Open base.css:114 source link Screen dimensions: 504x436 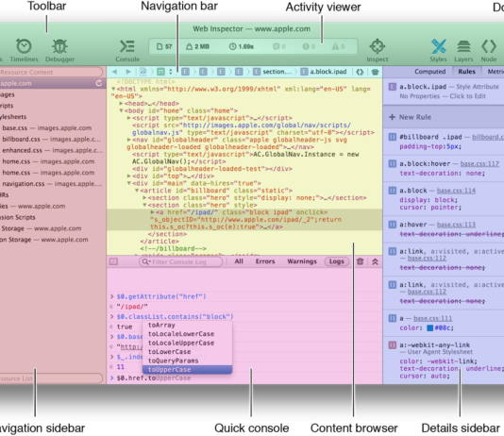[x=456, y=191]
